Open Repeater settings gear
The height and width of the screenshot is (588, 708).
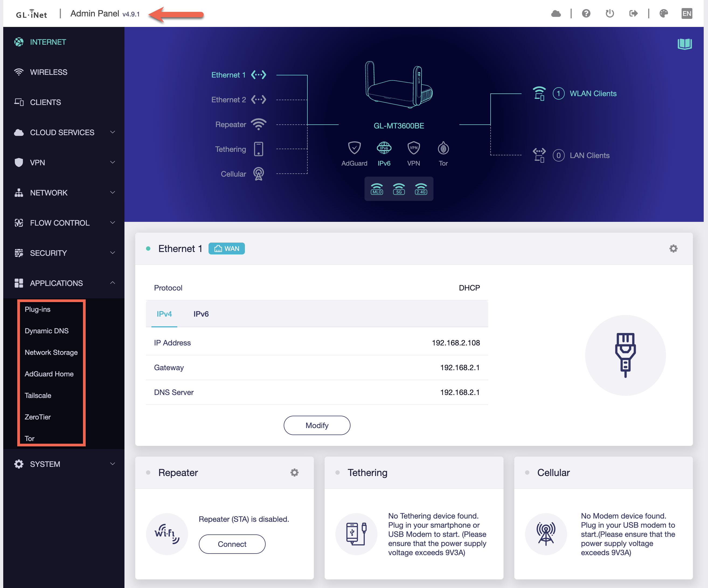coord(295,473)
